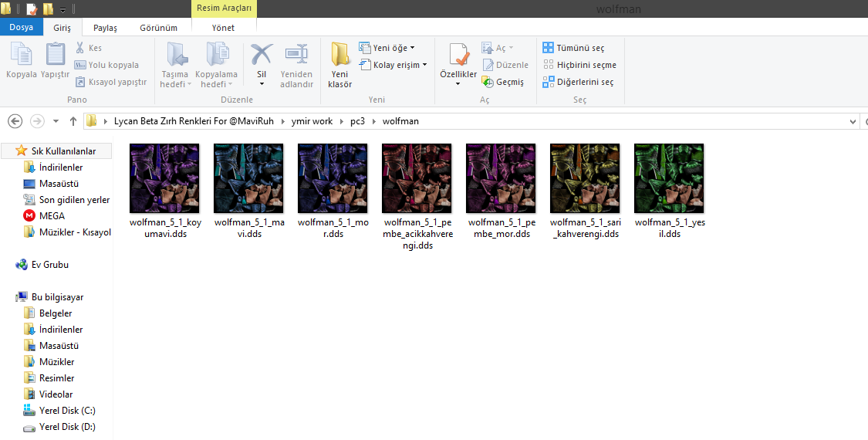Click Tümünü seç to select all
This screenshot has height=440, width=868.
point(573,48)
